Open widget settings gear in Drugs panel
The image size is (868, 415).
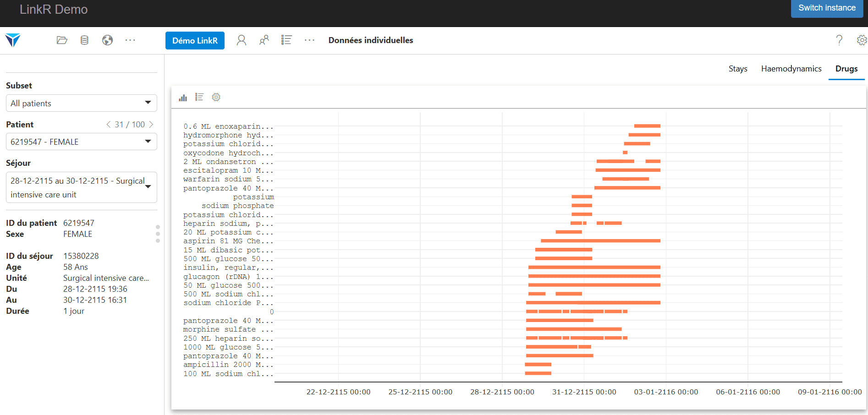[x=216, y=97]
